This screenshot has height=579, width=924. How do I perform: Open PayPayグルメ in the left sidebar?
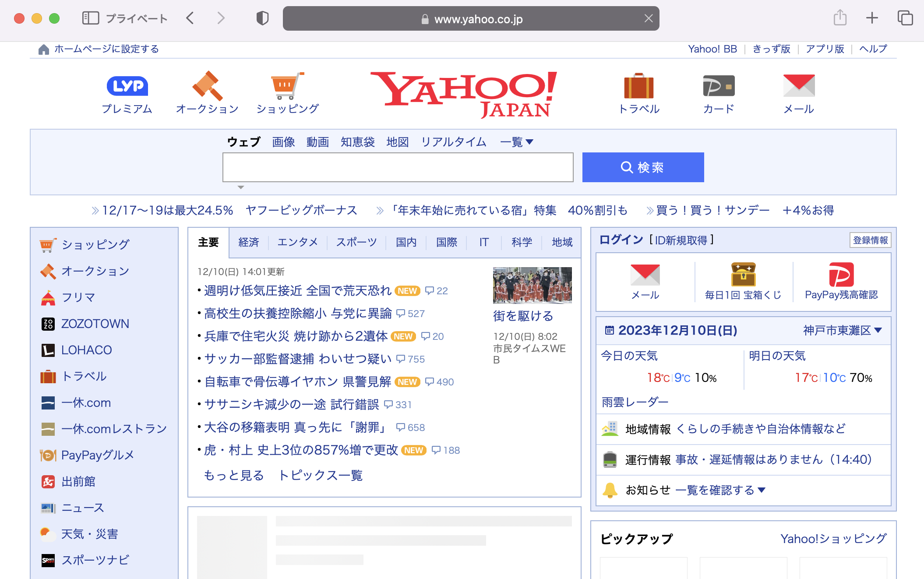(x=97, y=455)
